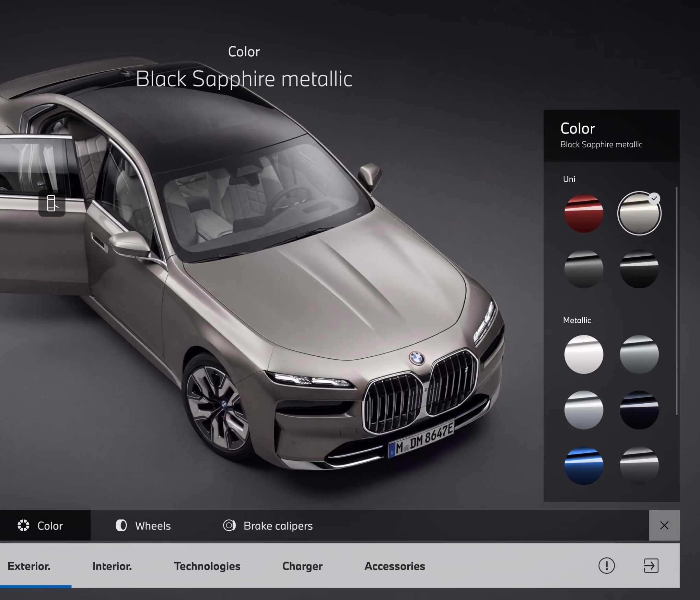Click the 'Black Sapphire metallic' heading
700x600 pixels.
coord(244,79)
